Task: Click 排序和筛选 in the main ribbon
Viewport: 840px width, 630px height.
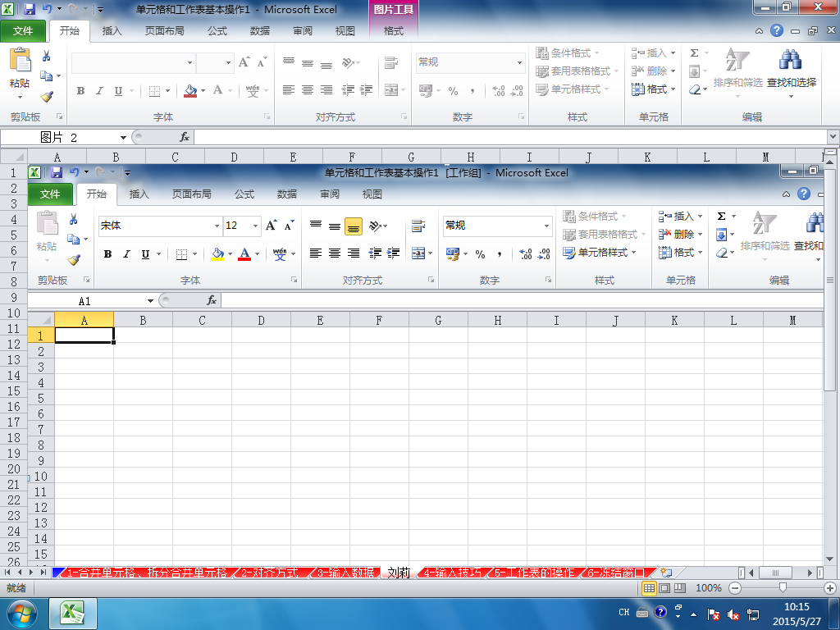Action: (x=737, y=73)
